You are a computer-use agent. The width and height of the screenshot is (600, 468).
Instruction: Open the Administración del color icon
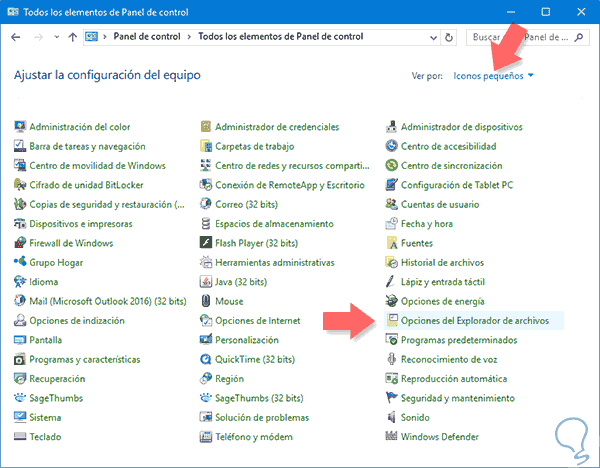click(x=20, y=126)
